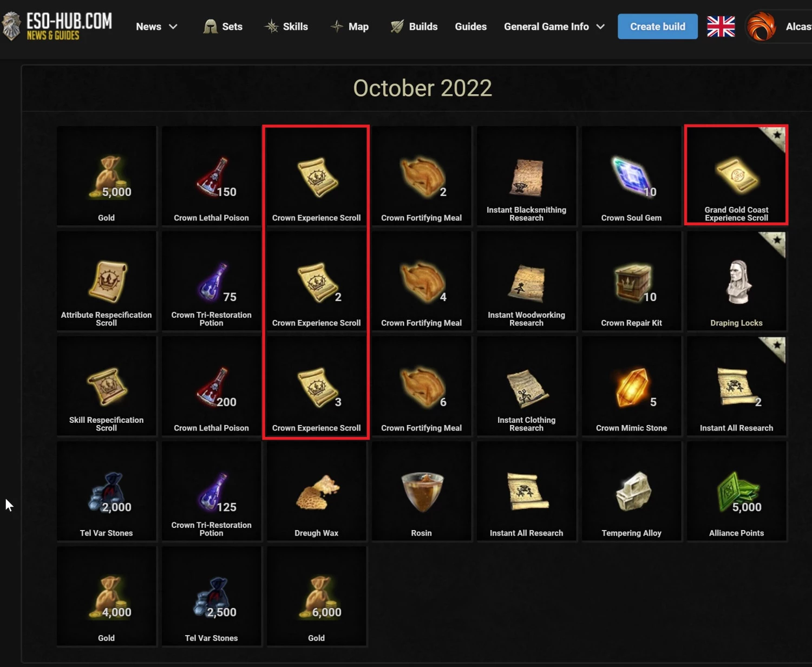This screenshot has width=812, height=667.
Task: Expand the News dropdown menu
Action: point(157,27)
